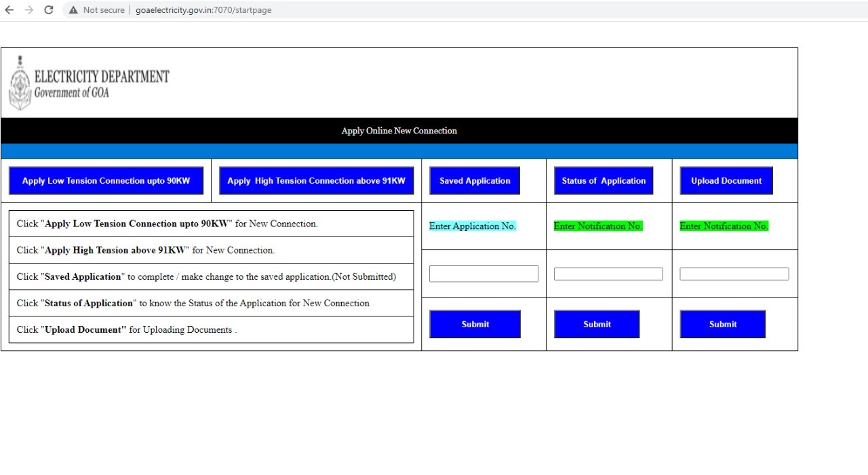The width and height of the screenshot is (868, 475).
Task: Submit under Upload Document column
Action: pyautogui.click(x=723, y=324)
